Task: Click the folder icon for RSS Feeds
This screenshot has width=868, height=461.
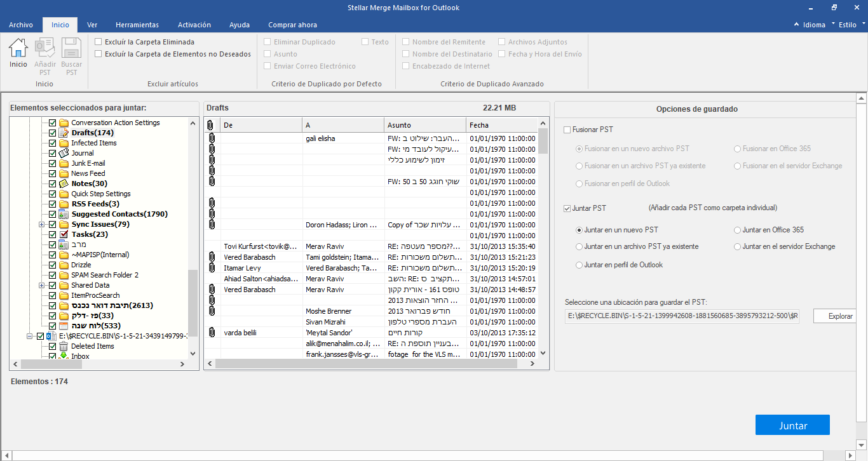Action: click(x=64, y=204)
